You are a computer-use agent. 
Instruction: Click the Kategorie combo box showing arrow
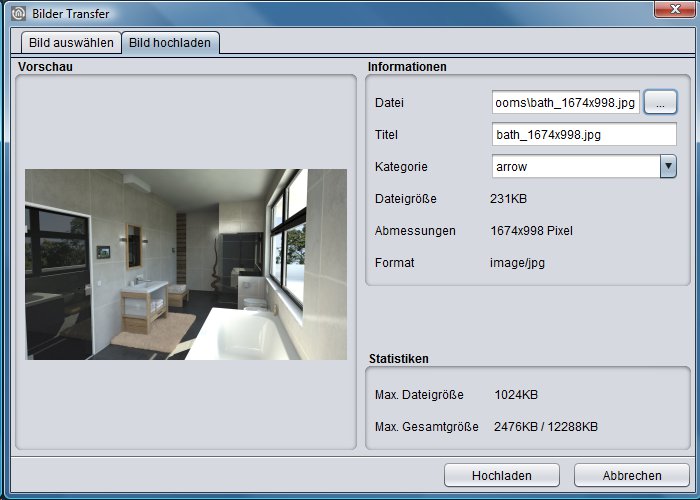584,167
